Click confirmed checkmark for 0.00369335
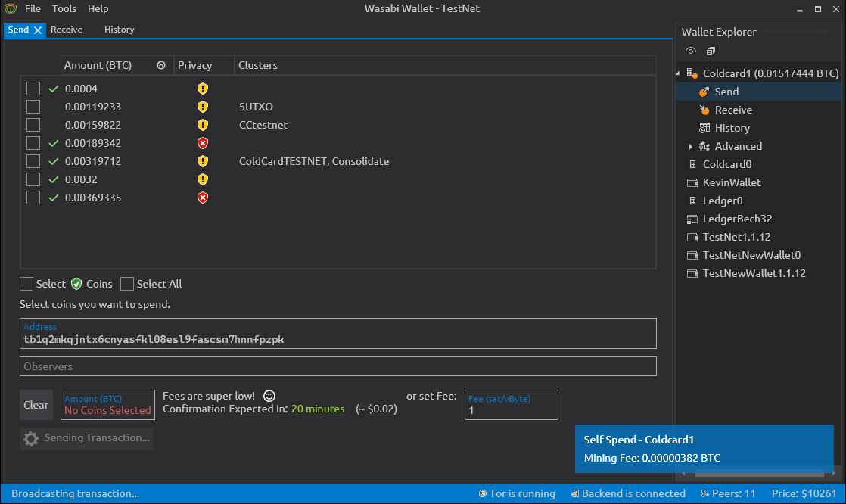 click(54, 198)
